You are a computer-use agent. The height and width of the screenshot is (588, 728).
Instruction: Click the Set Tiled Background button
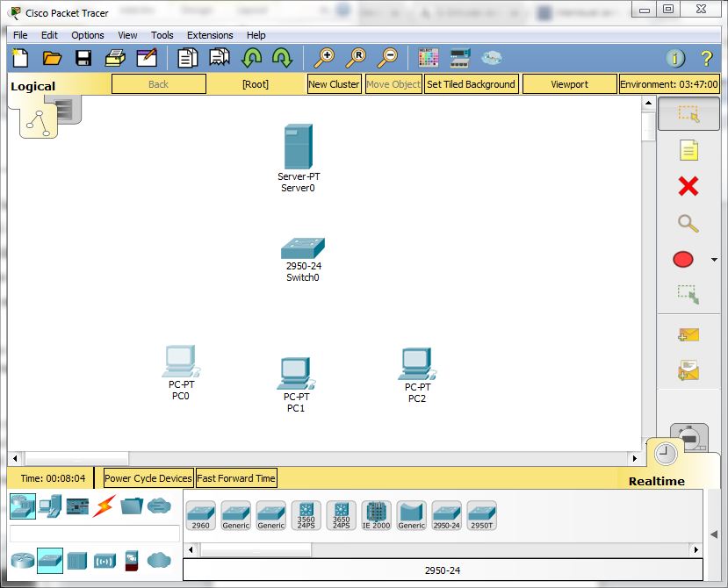471,83
